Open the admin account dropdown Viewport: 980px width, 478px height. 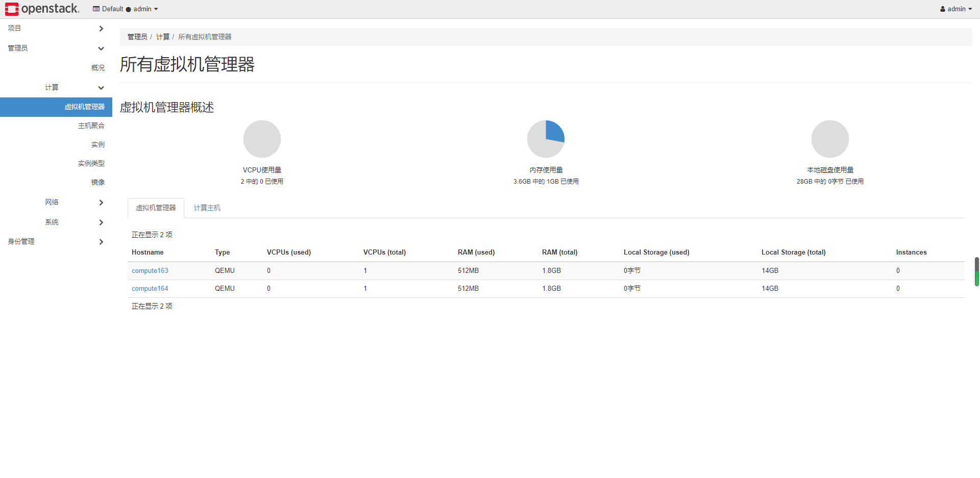tap(955, 9)
